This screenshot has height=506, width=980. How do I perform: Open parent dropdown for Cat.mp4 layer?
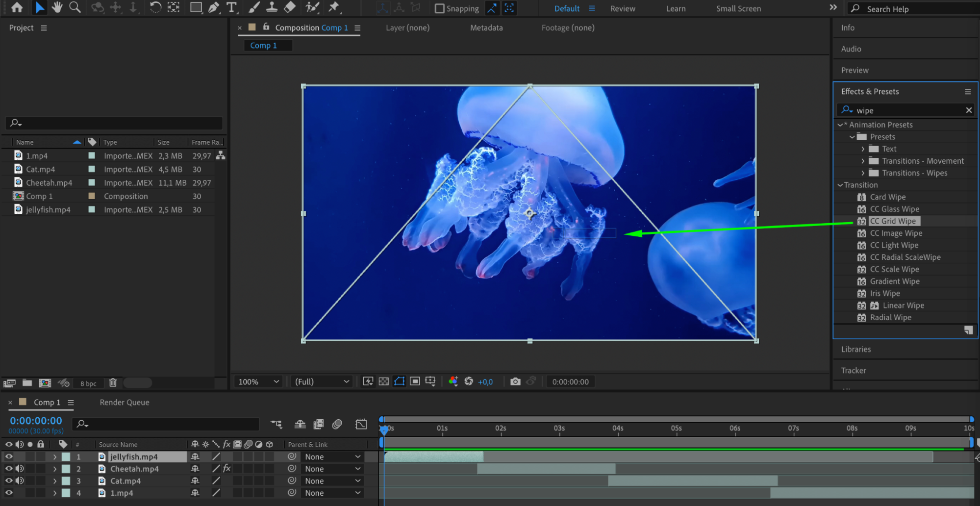click(332, 481)
